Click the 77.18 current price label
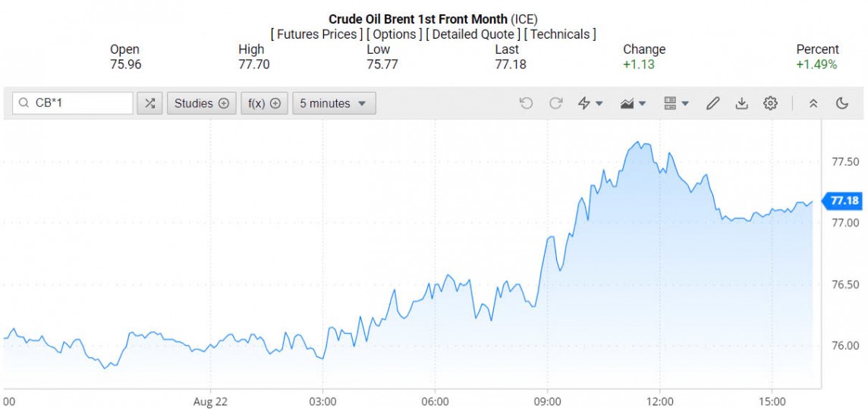868x409 pixels. click(844, 201)
